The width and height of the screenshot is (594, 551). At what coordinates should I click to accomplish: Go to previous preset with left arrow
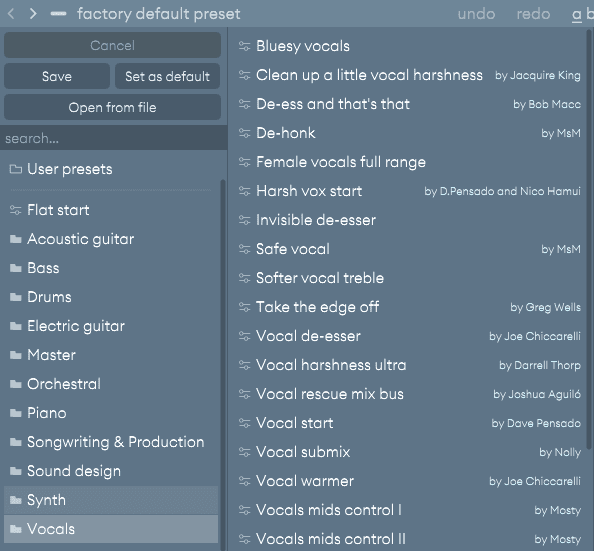click(11, 14)
